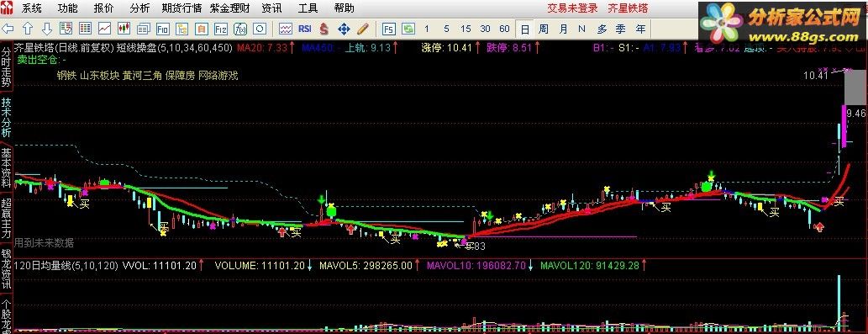Screen dimensions: 868x334
Task: Click the FS time-sharing icon
Action: click(388, 29)
